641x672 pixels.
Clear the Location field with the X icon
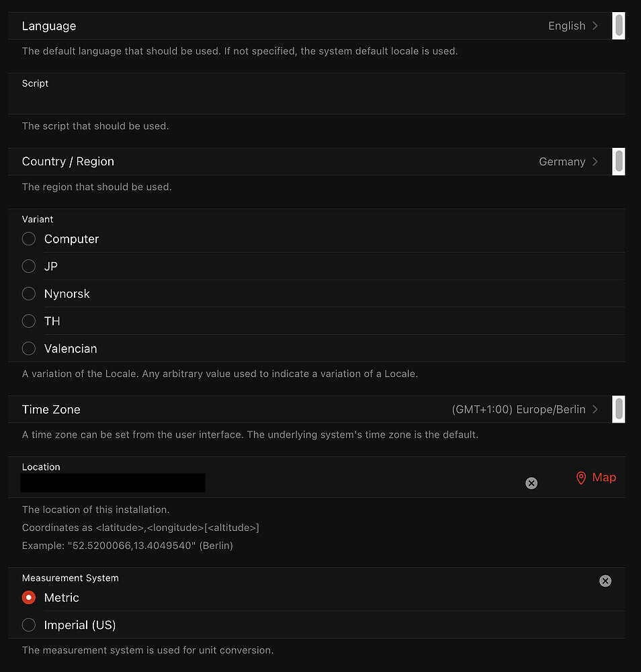point(531,482)
